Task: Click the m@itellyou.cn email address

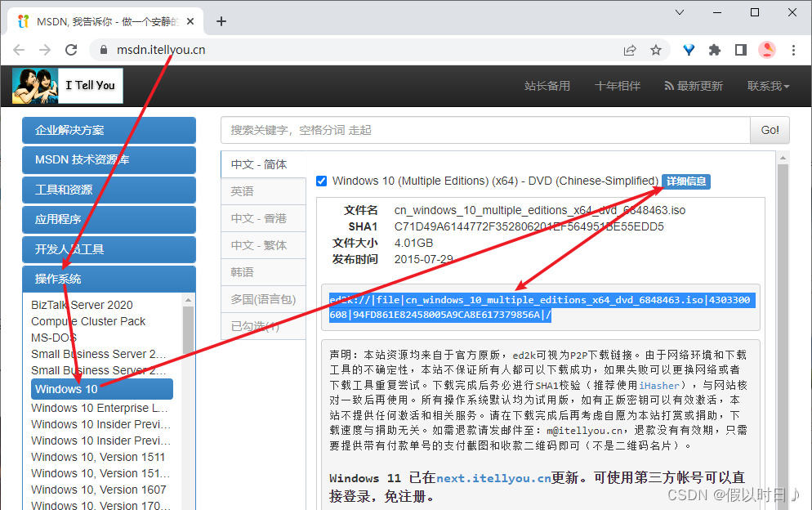Action: (x=585, y=431)
